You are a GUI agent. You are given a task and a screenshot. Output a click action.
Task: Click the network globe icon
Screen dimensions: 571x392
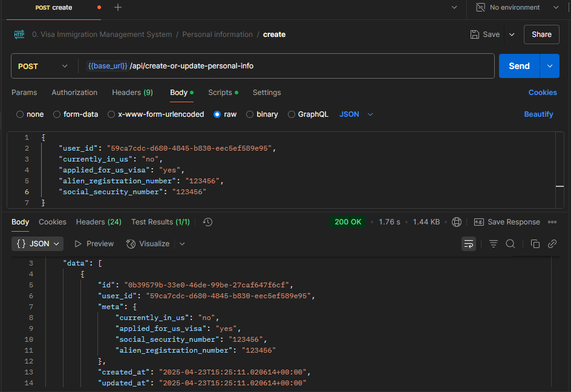456,222
